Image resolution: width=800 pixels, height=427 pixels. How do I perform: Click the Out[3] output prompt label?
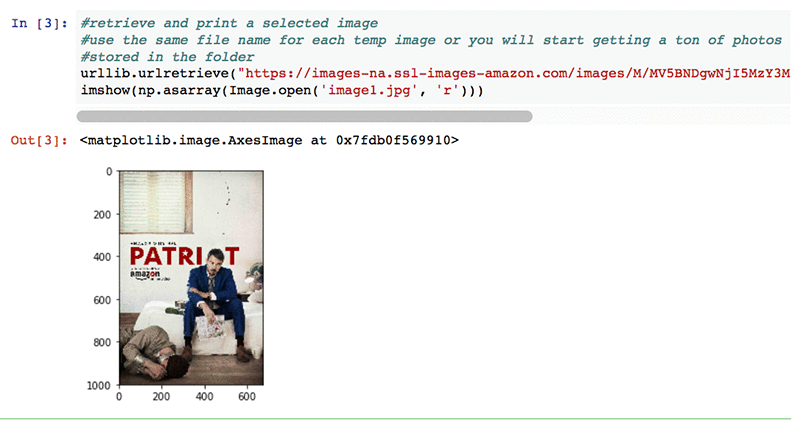click(39, 140)
